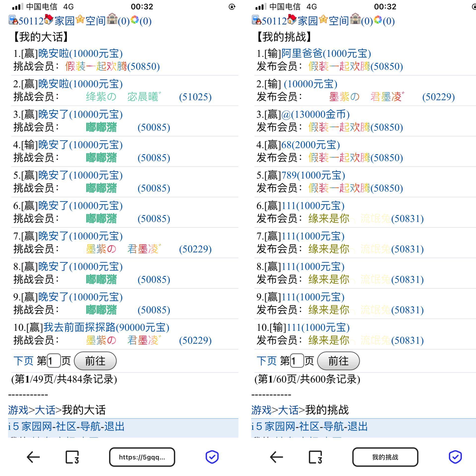Open publisher 君墨凌 (50229) in right entry 2

[x=392, y=97]
